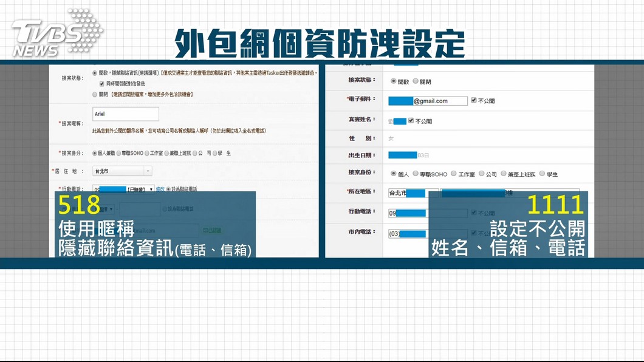Click the birth date text 03日
644x362 pixels.
pos(423,155)
